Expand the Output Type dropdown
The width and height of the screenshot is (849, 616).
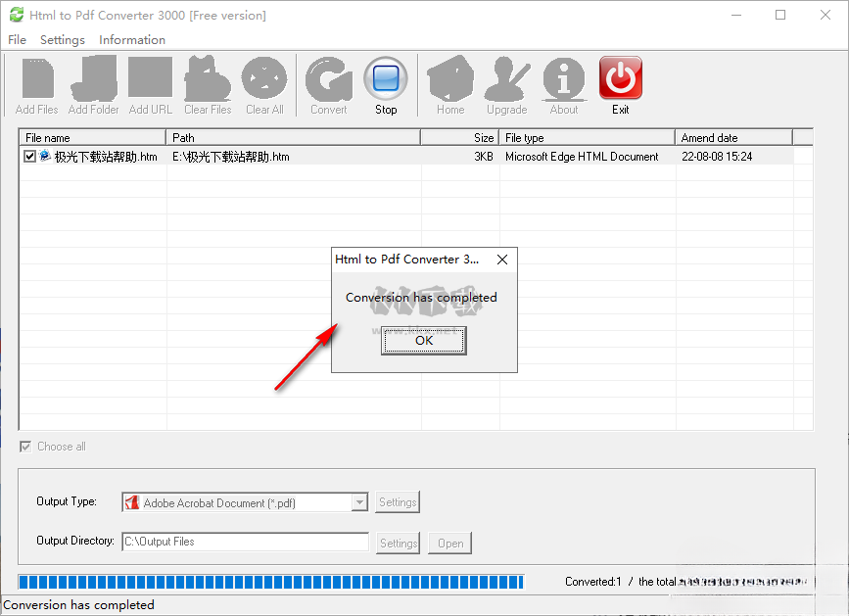click(359, 502)
